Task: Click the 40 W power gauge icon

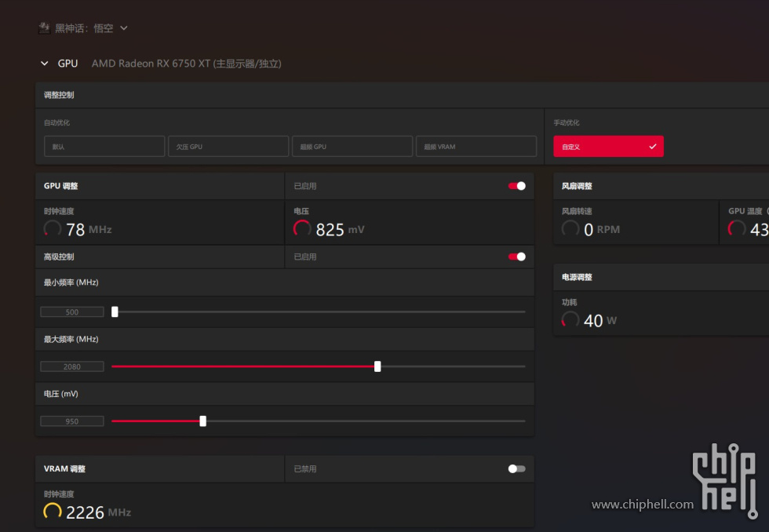Action: [x=570, y=319]
